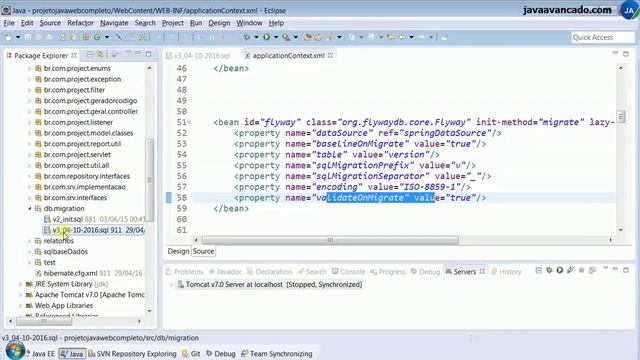Switch to SVN Repository Exploring perspective
Viewport: 640px width, 360px height.
[x=132, y=353]
